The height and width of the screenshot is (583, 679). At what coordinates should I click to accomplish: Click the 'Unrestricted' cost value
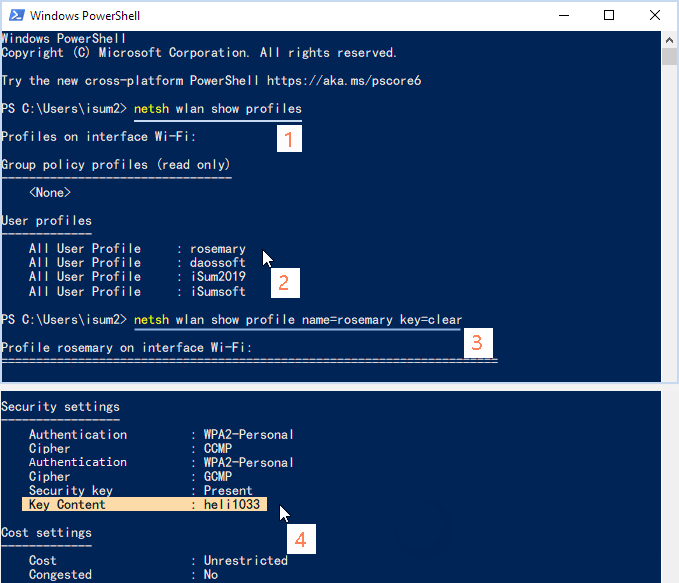click(x=246, y=560)
